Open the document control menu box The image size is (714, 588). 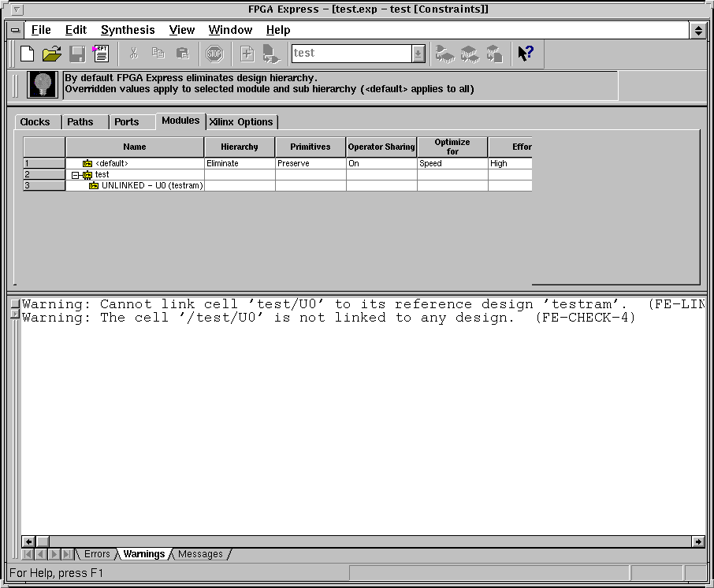tap(16, 31)
